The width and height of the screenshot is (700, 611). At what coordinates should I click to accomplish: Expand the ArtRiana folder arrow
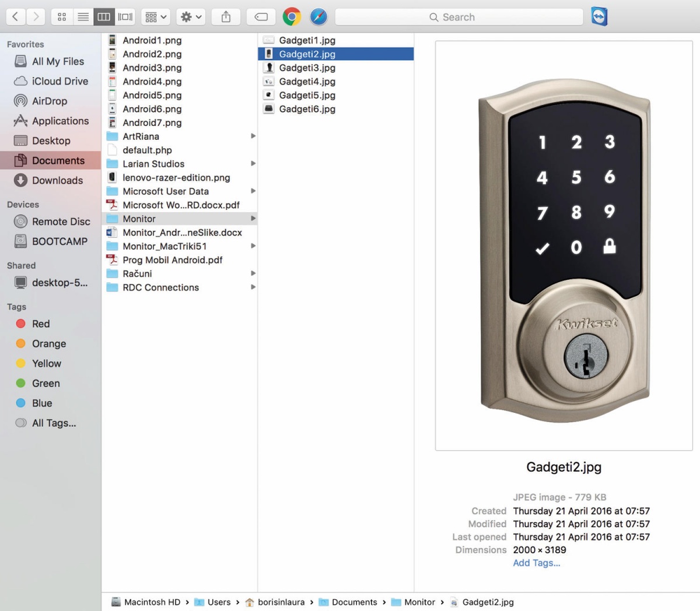(253, 136)
